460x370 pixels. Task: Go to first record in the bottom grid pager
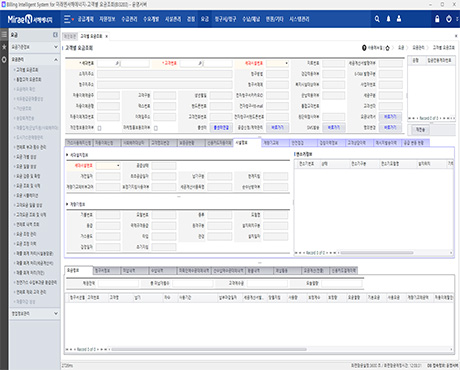coord(67,349)
